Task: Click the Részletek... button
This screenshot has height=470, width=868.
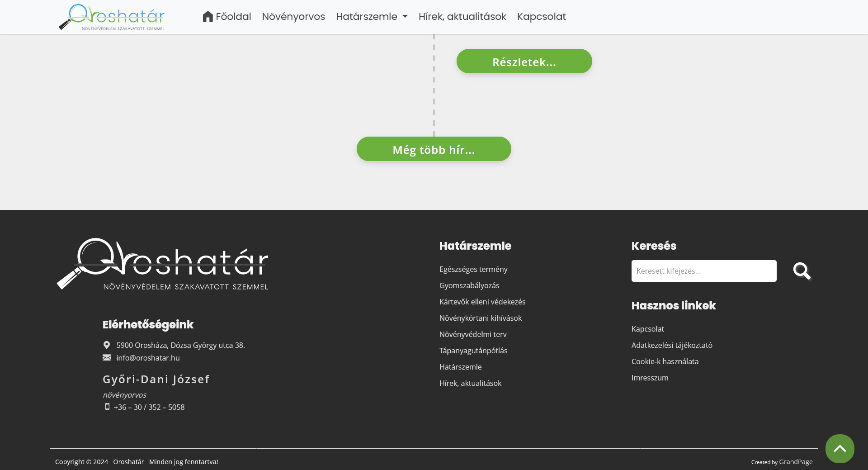Action: pyautogui.click(x=524, y=61)
